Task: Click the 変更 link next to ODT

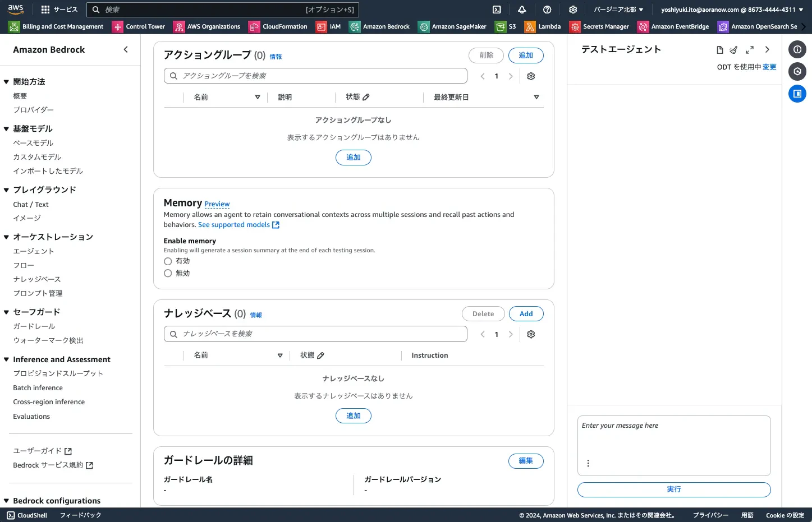Action: pyautogui.click(x=769, y=67)
